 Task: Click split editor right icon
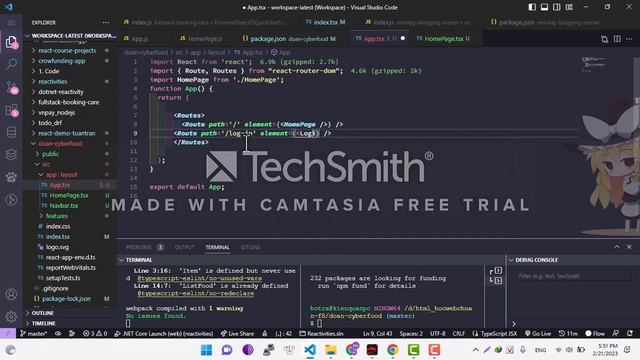click(x=617, y=39)
